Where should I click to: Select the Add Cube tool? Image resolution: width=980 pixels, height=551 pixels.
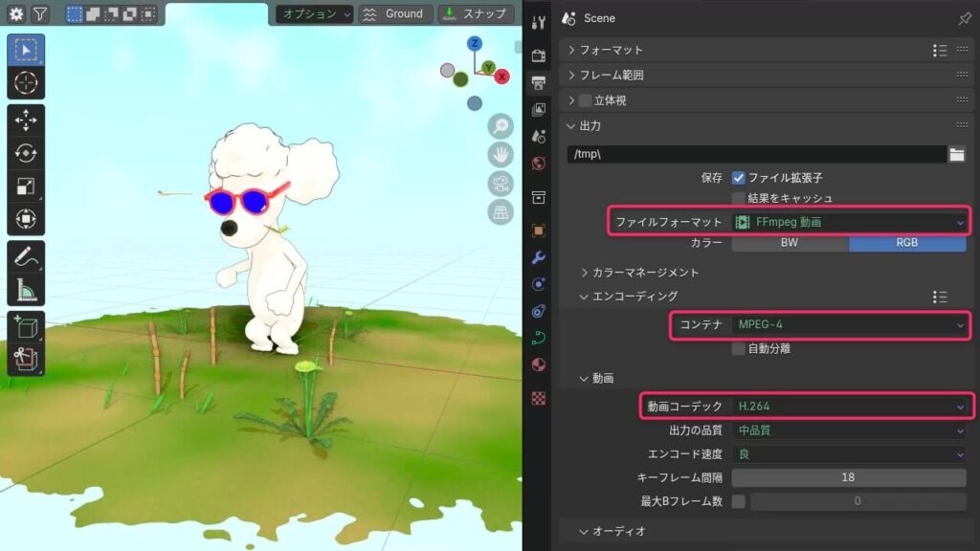pyautogui.click(x=26, y=327)
